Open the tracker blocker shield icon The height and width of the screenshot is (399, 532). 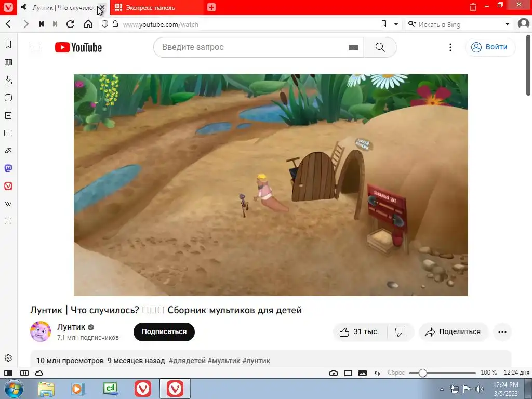coord(105,24)
